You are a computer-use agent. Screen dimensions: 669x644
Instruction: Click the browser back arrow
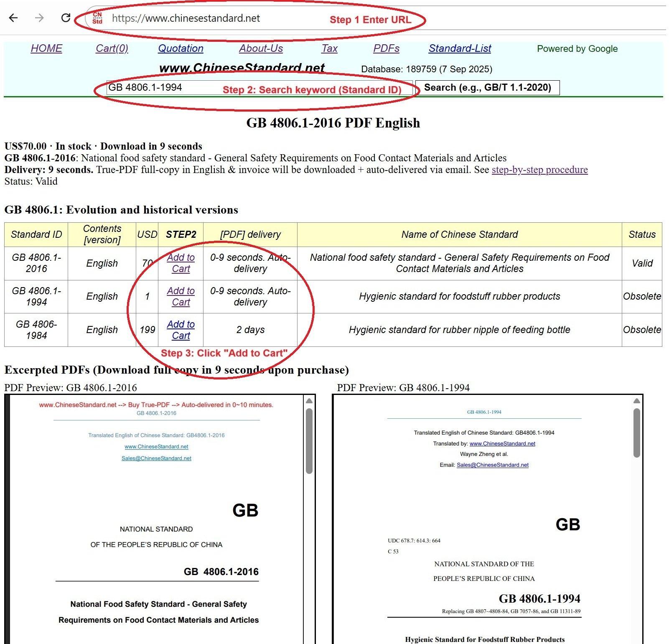(x=13, y=18)
